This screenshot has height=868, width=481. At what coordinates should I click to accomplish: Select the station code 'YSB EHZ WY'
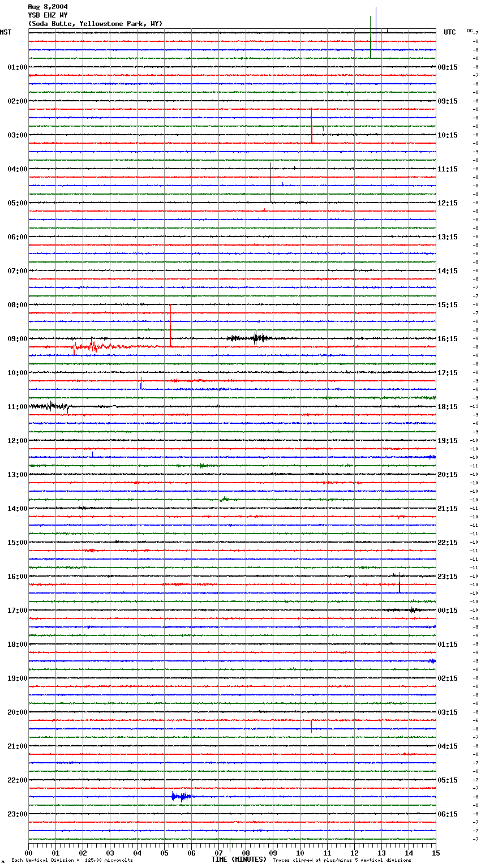48,15
